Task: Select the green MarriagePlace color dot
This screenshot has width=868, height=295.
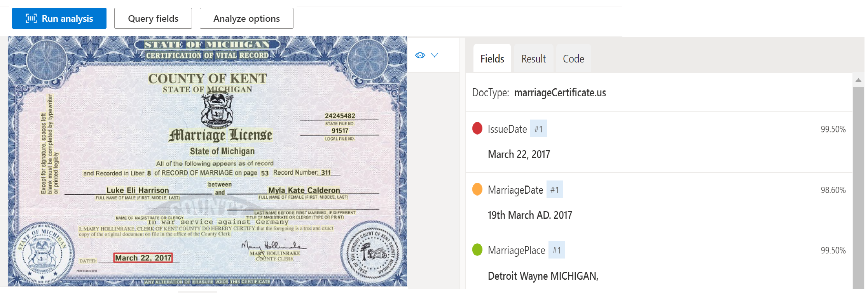Action: click(x=477, y=250)
